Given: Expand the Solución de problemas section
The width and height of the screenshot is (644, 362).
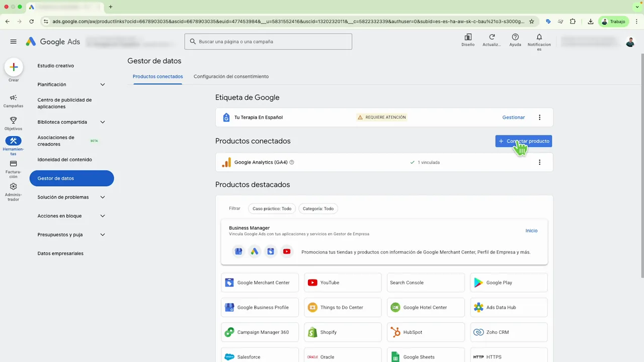Looking at the screenshot, I should tap(71, 197).
